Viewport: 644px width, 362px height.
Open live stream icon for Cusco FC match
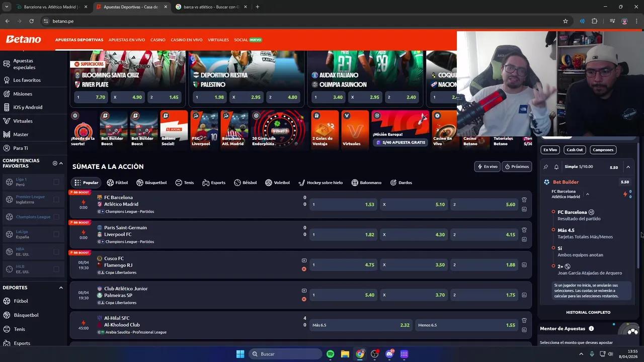click(304, 260)
